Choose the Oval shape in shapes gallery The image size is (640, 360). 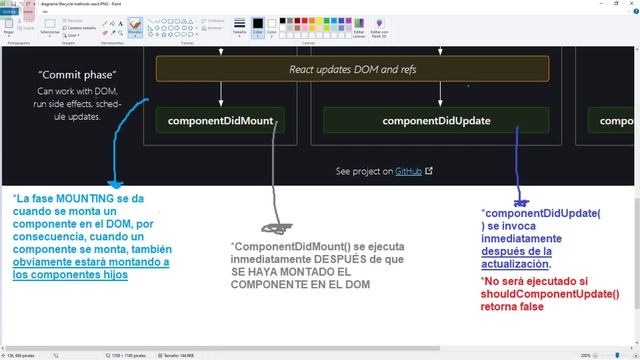point(164,21)
